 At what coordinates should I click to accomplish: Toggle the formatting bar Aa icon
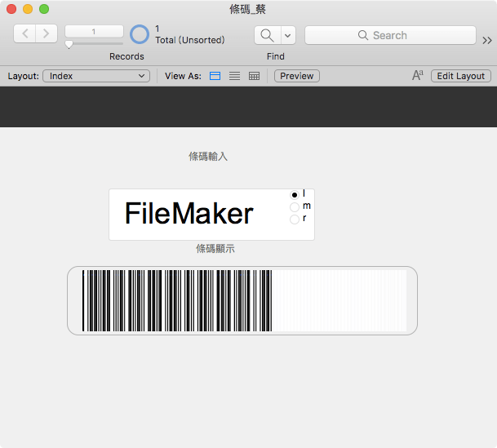pyautogui.click(x=418, y=75)
